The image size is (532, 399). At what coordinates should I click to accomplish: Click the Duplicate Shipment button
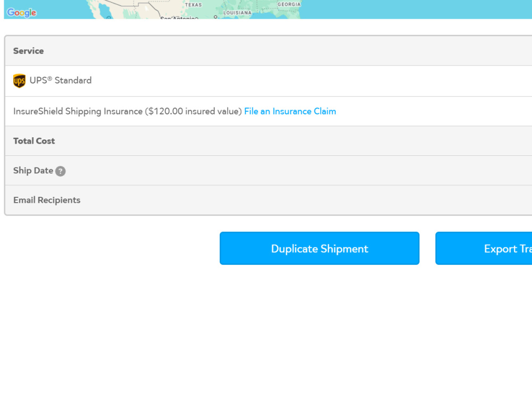pyautogui.click(x=319, y=248)
